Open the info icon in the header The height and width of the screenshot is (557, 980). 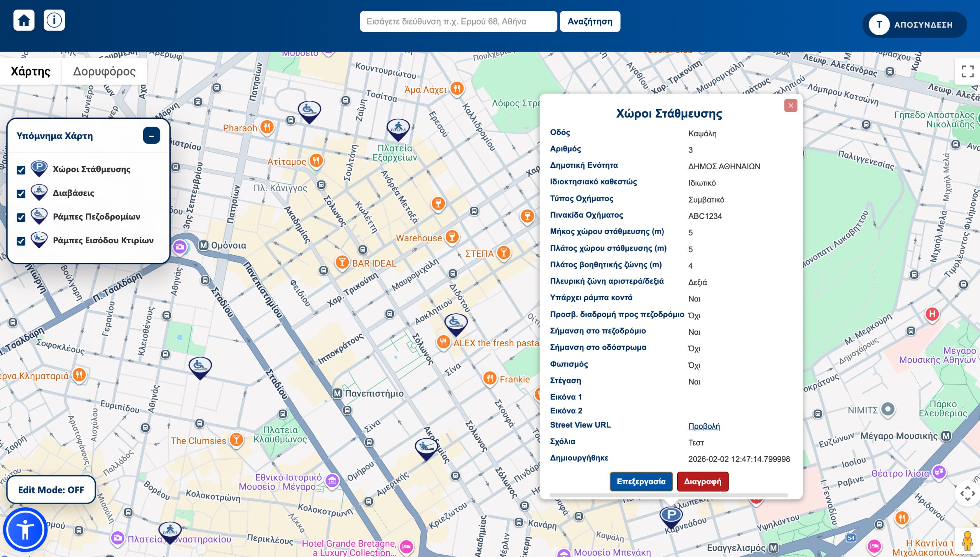(x=55, y=20)
